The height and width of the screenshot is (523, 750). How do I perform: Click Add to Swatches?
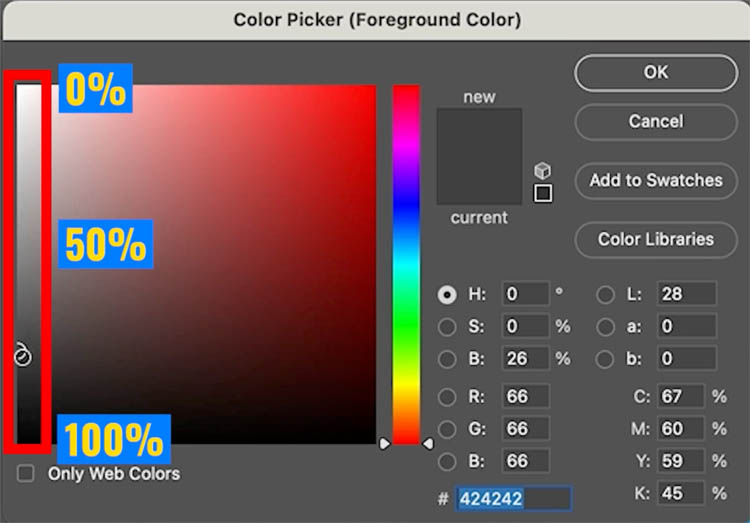click(x=656, y=180)
